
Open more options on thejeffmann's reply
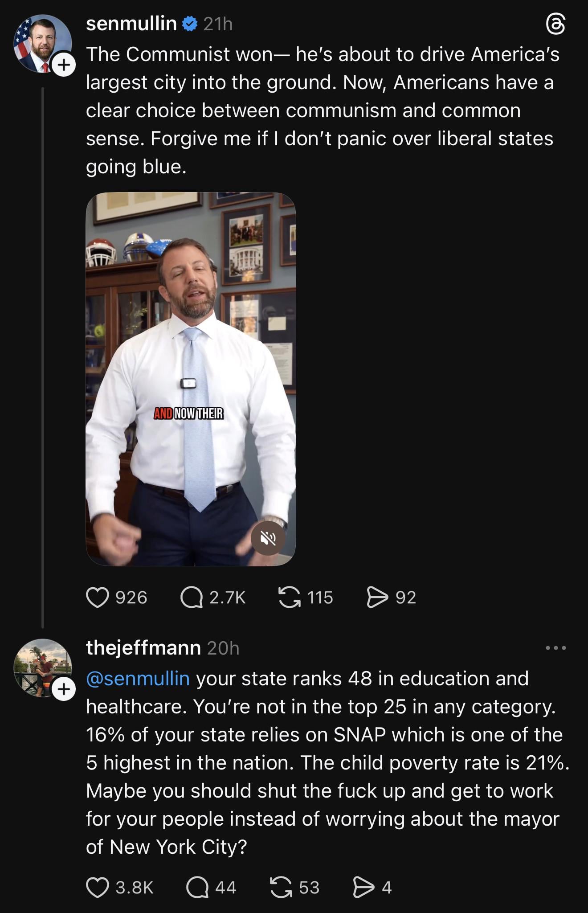click(556, 648)
